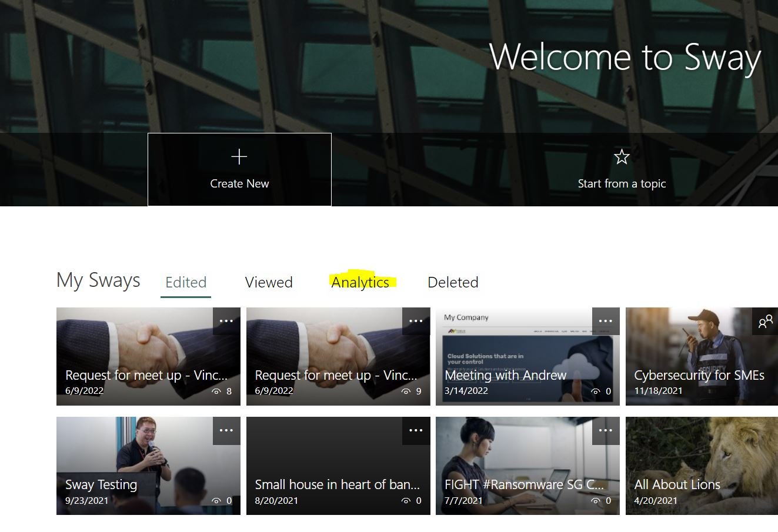Open more options for 'FIGHT #Ransomware SG C...'
Image resolution: width=778 pixels, height=532 pixels.
pos(606,430)
